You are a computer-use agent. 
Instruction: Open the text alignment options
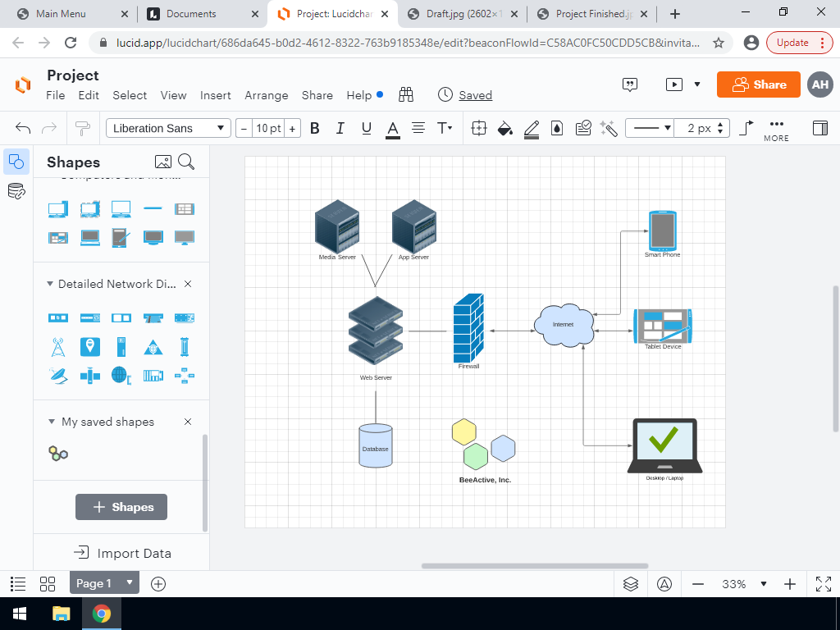[418, 128]
